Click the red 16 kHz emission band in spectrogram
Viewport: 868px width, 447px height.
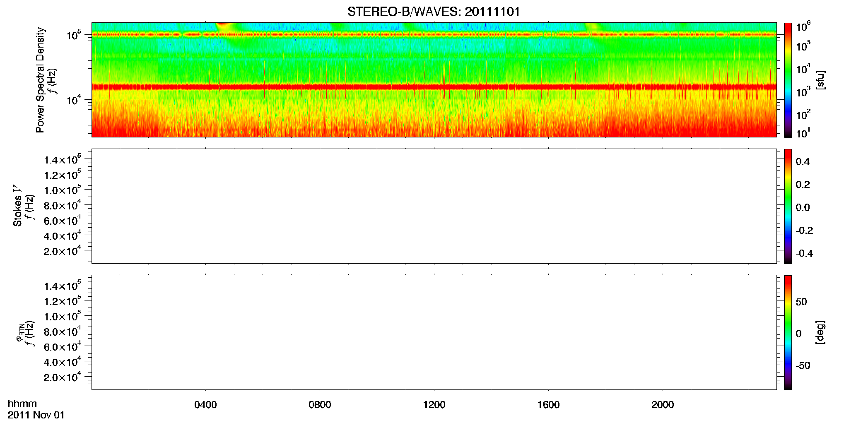tap(434, 87)
